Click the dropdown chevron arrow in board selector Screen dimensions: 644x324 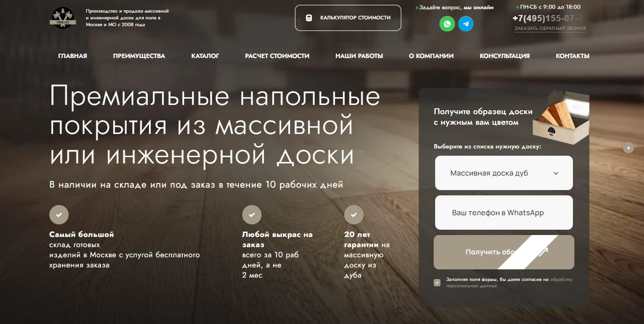coord(556,173)
